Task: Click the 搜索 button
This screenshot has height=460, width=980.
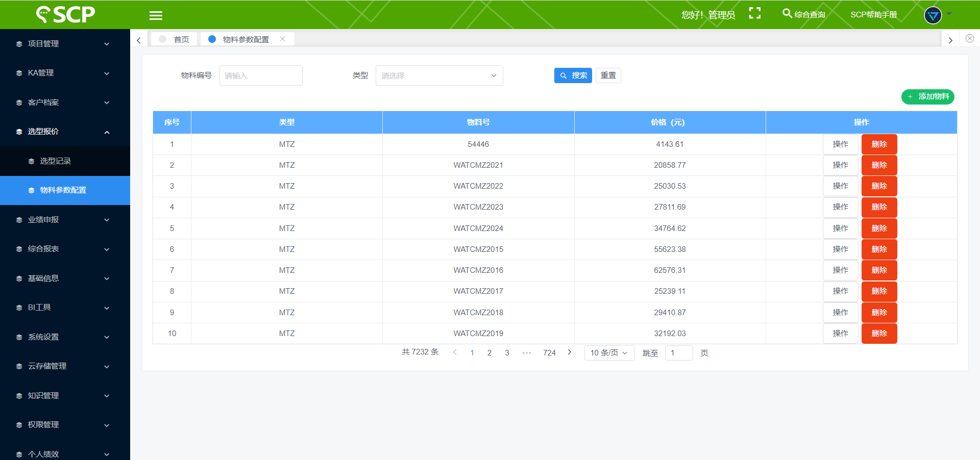Action: (x=573, y=75)
